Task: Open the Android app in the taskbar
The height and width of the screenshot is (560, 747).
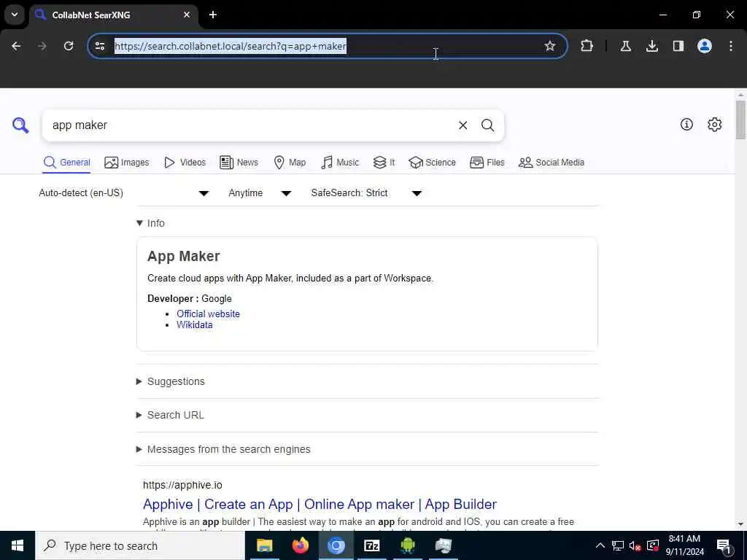Action: [x=407, y=545]
